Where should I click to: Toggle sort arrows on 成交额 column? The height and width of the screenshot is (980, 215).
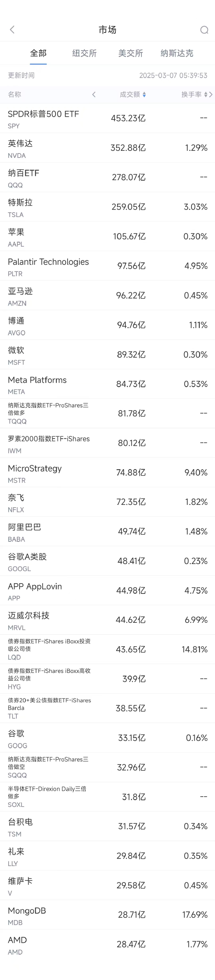[144, 94]
